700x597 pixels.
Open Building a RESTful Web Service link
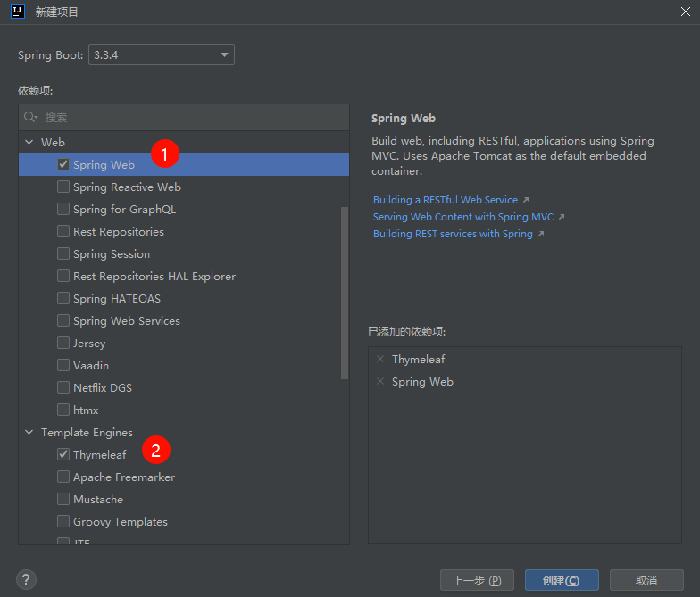(445, 200)
